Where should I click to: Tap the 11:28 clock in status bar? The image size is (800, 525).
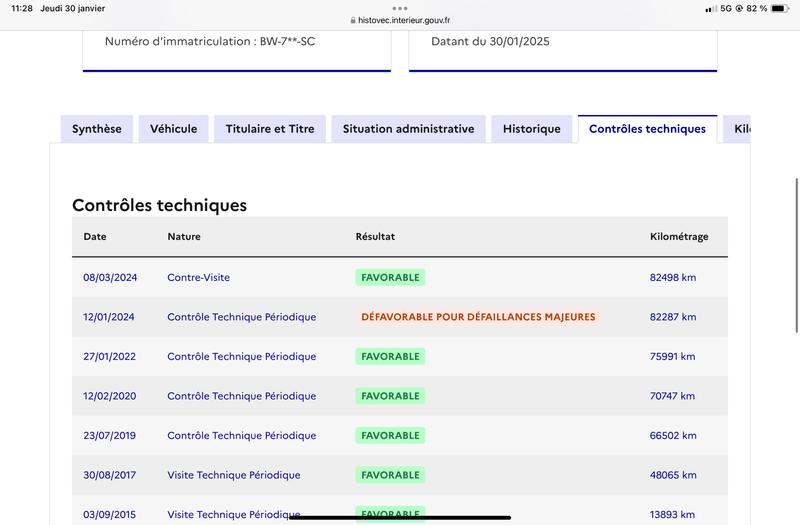22,9
